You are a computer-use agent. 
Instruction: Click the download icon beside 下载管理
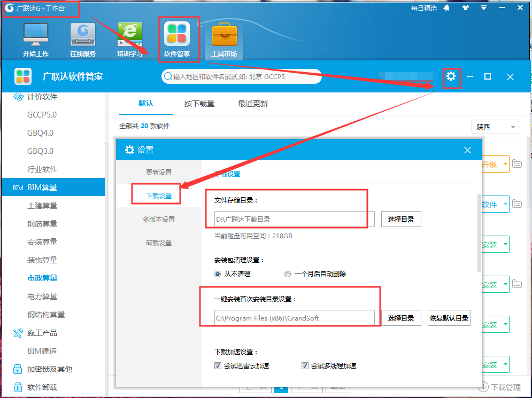coord(483,387)
